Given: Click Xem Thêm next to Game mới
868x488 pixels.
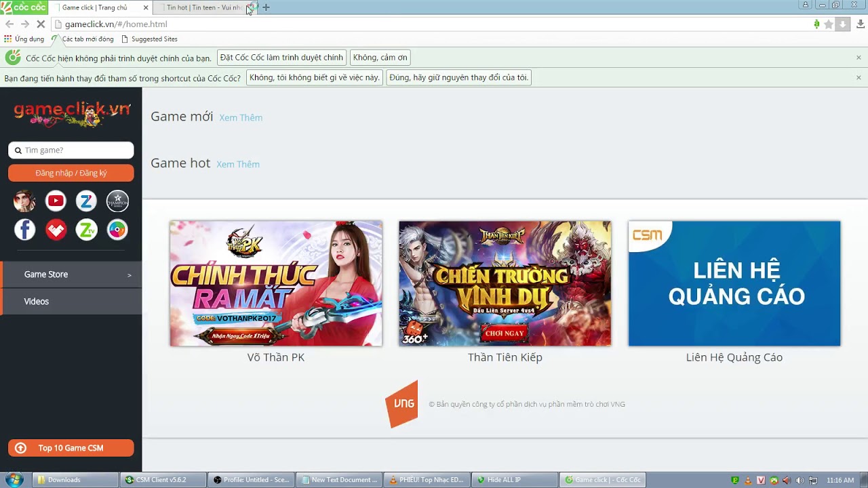Looking at the screenshot, I should [241, 118].
